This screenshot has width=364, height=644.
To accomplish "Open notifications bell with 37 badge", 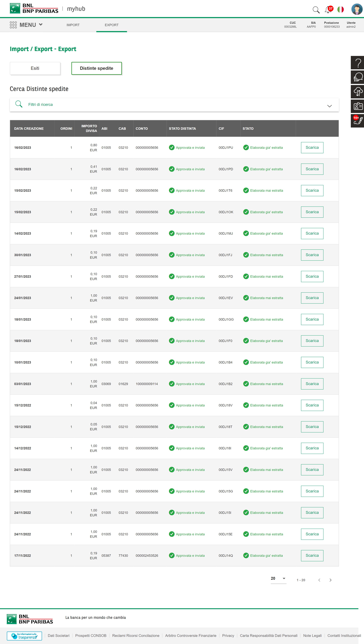I will point(328,10).
